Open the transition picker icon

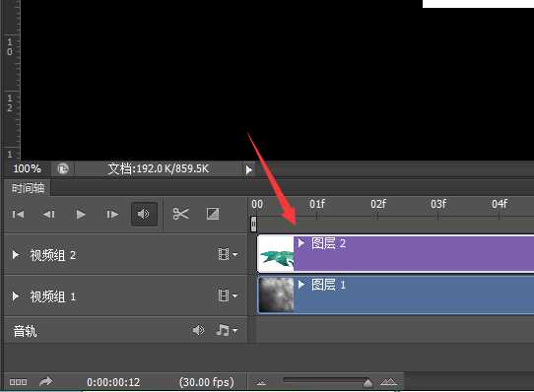[213, 214]
